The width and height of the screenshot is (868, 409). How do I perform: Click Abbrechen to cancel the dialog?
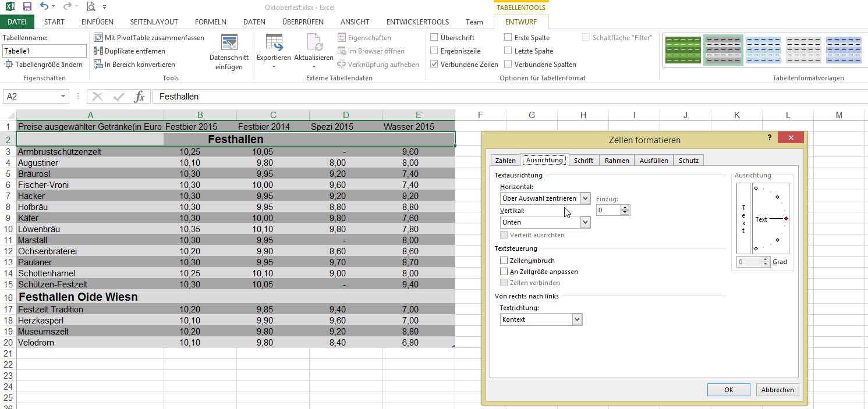(x=777, y=390)
